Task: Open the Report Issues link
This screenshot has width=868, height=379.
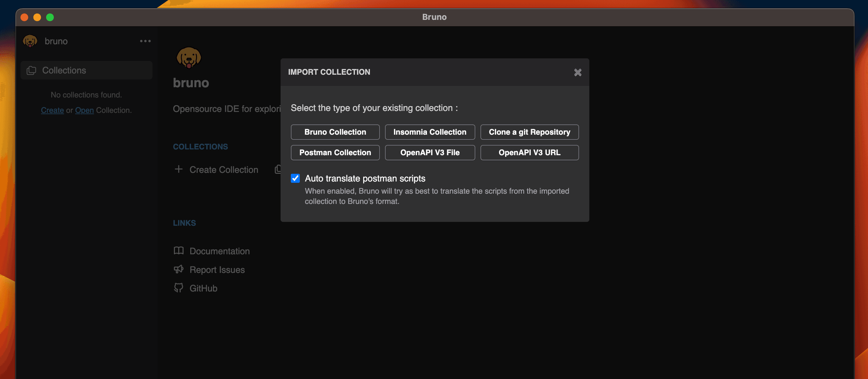Action: click(x=217, y=270)
